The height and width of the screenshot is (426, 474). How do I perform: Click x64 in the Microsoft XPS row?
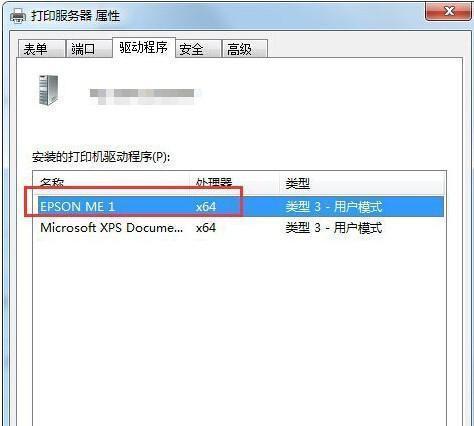click(x=206, y=228)
